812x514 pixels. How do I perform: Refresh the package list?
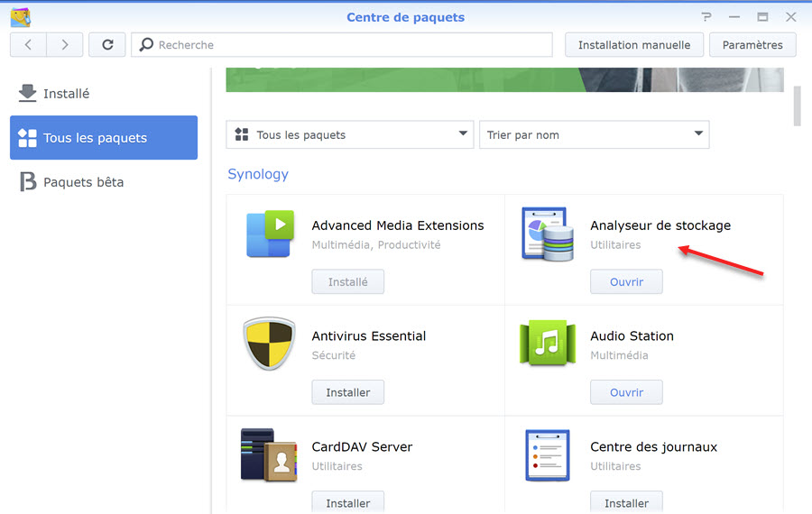107,45
